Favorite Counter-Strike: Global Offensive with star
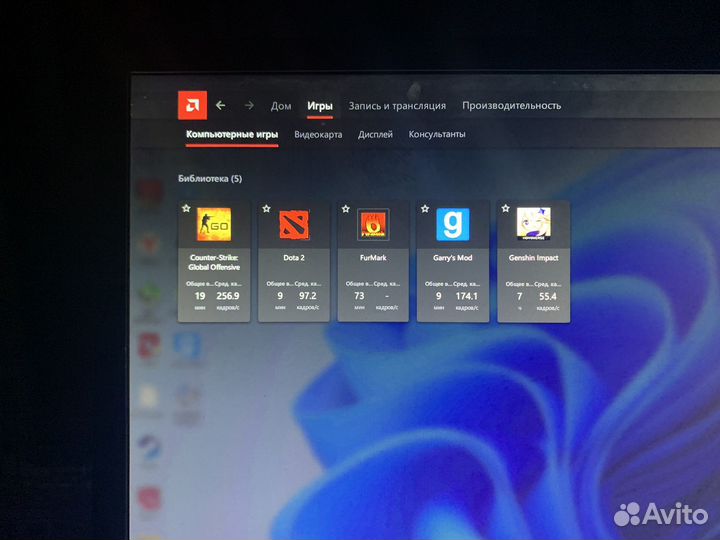Image resolution: width=720 pixels, height=540 pixels. 186,208
